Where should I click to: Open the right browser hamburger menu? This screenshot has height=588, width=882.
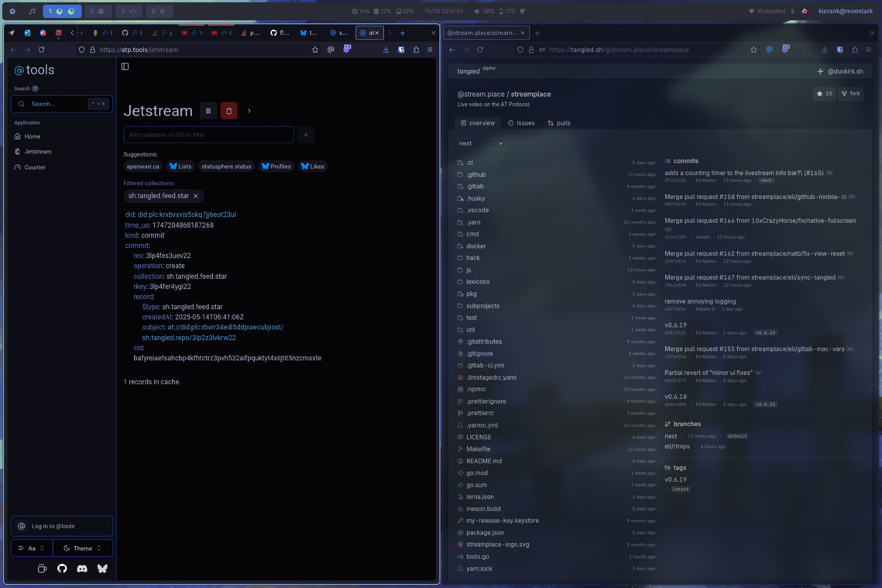868,50
